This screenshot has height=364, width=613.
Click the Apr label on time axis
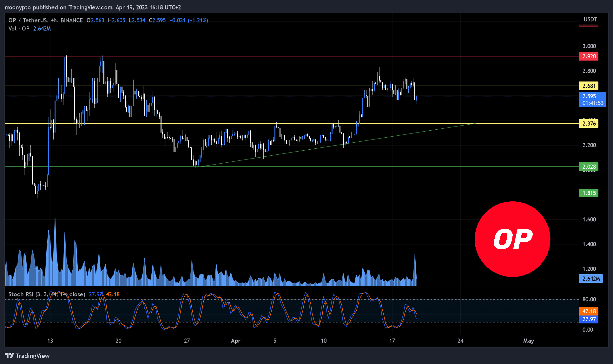click(236, 341)
